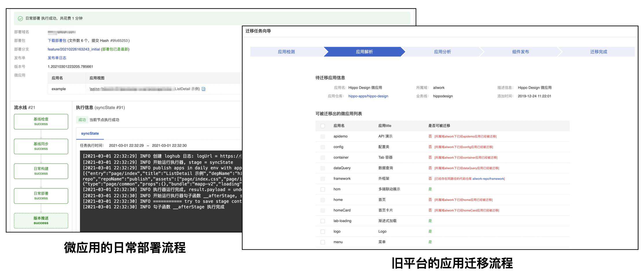Check the logo row checkbox
Screen dimensions: 644x275
pyautogui.click(x=323, y=232)
